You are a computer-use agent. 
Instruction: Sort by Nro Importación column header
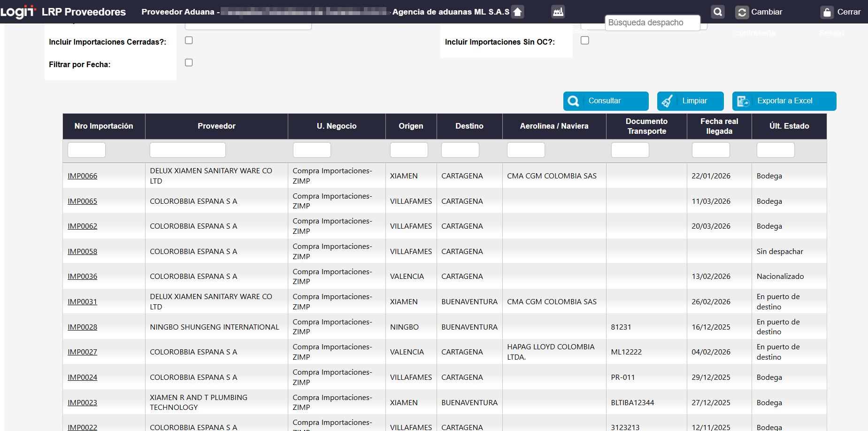(x=104, y=126)
